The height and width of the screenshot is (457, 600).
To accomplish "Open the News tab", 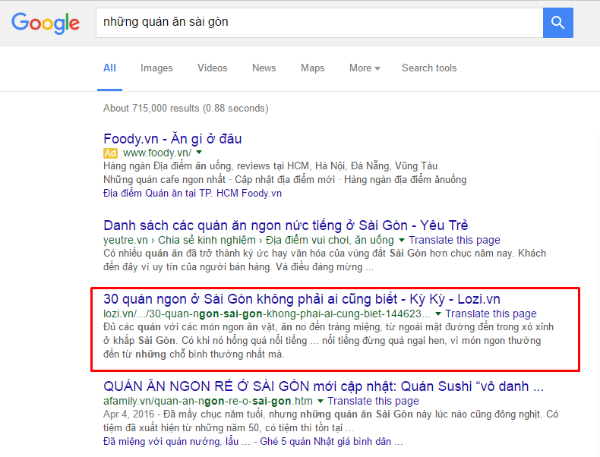I will [x=264, y=68].
